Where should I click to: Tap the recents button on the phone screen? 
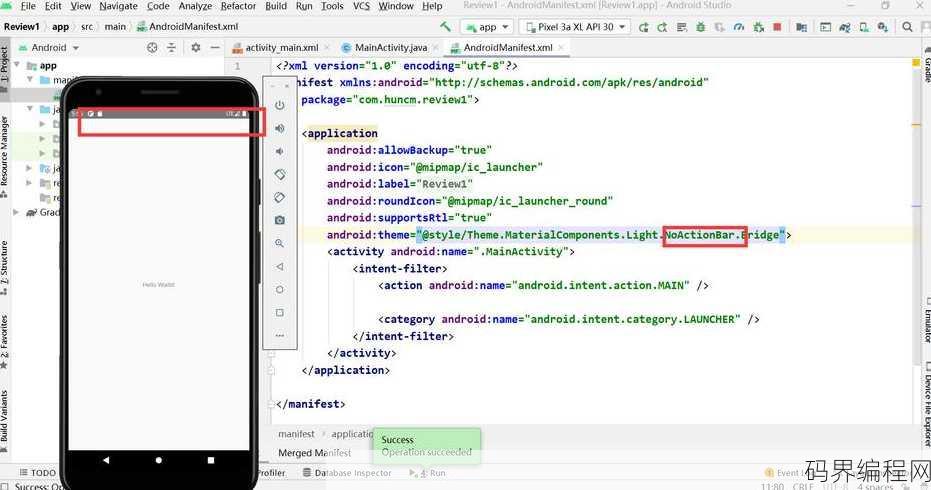point(211,460)
